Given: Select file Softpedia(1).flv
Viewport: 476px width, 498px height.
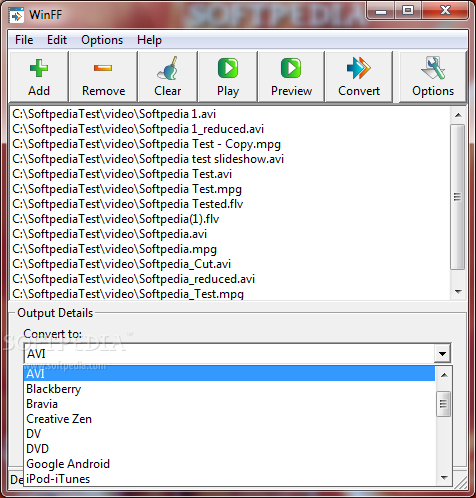Looking at the screenshot, I should tap(230, 219).
